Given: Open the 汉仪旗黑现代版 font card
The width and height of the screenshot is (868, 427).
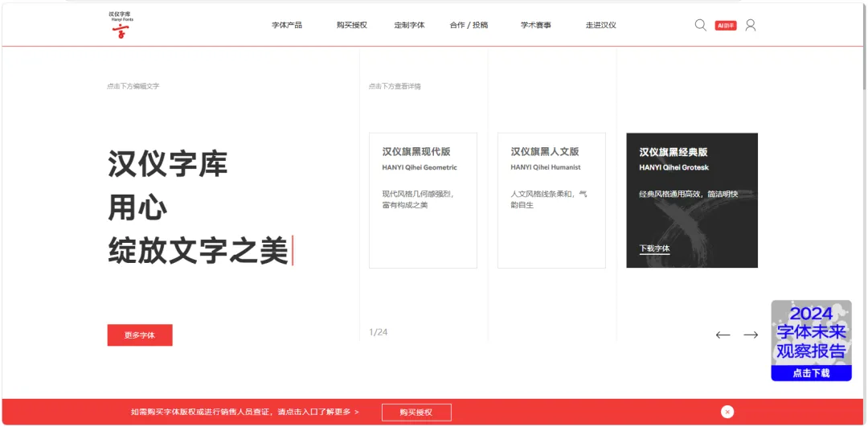Looking at the screenshot, I should tap(423, 200).
